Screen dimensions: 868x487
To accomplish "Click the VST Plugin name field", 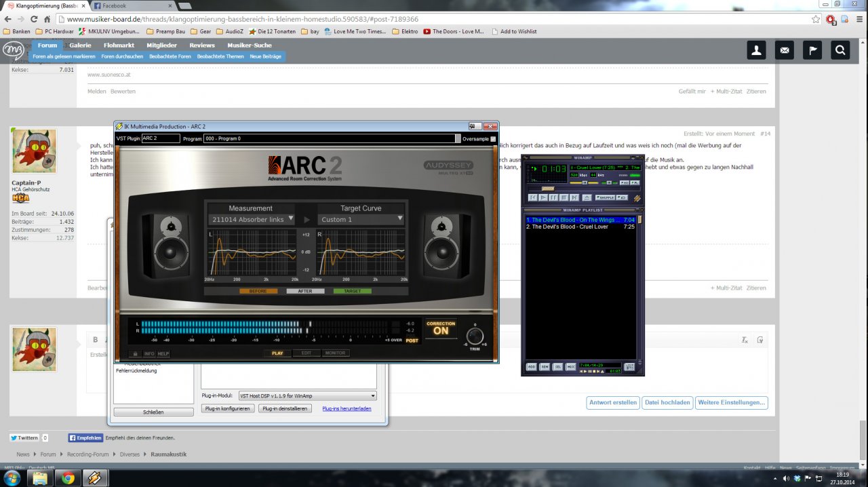I will coord(161,138).
